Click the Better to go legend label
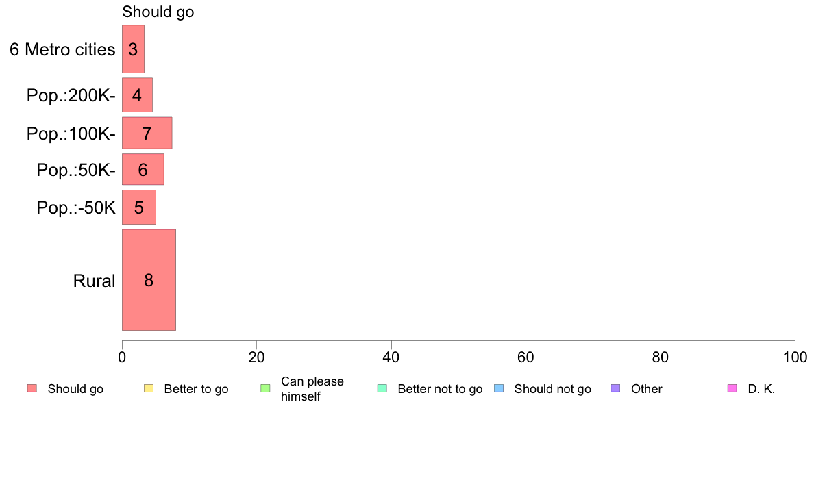 click(x=196, y=389)
